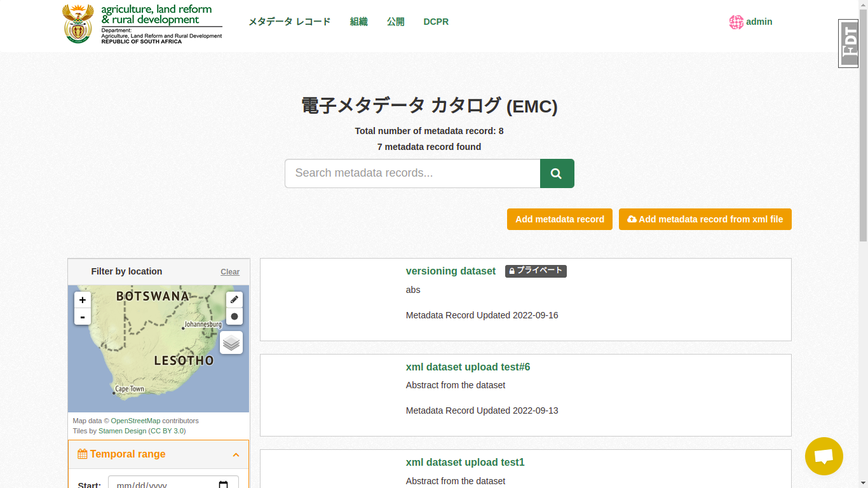This screenshot has height=488, width=868.
Task: Zoom in on the location filter map
Action: coord(82,299)
